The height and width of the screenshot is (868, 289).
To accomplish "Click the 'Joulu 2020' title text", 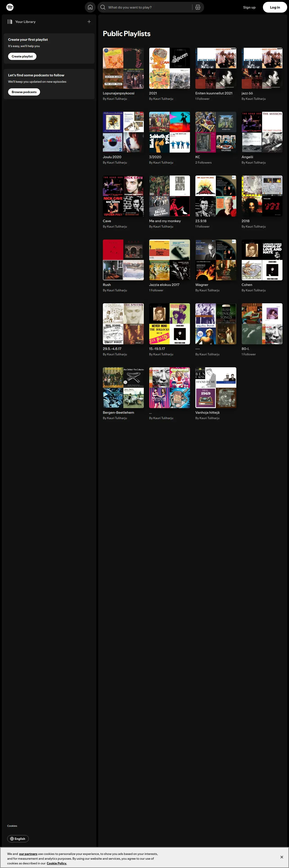I will (x=112, y=157).
